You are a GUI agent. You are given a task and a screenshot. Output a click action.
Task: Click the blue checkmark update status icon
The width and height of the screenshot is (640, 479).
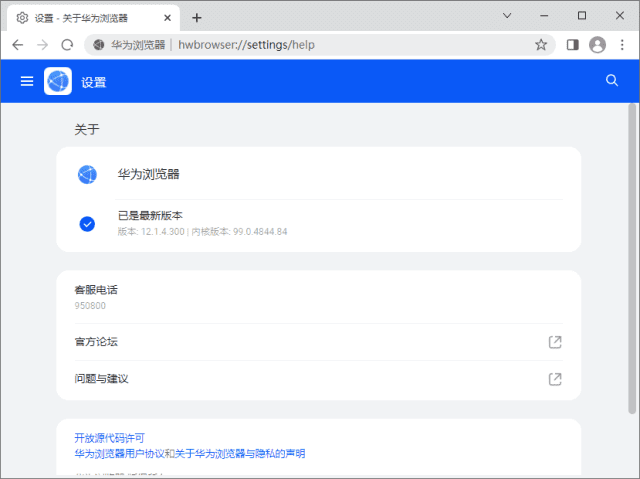(87, 223)
